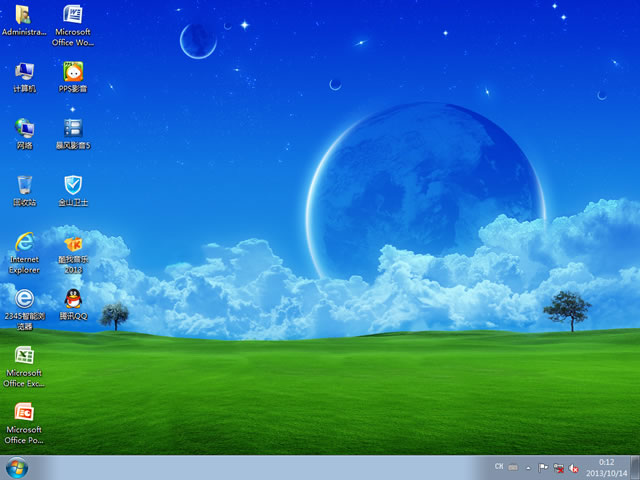Select the Internet Explorer desktop shortcut
Viewport: 640px width, 480px height.
click(24, 243)
